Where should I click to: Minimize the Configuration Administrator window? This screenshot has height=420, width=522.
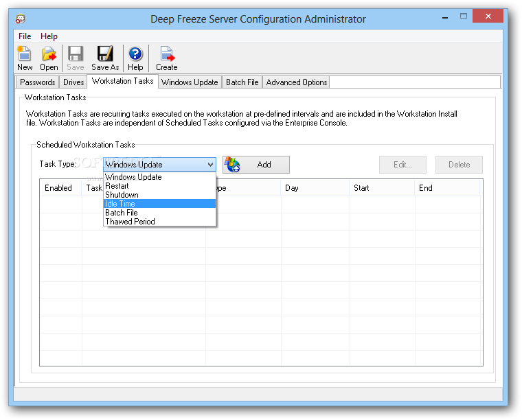[x=445, y=16]
